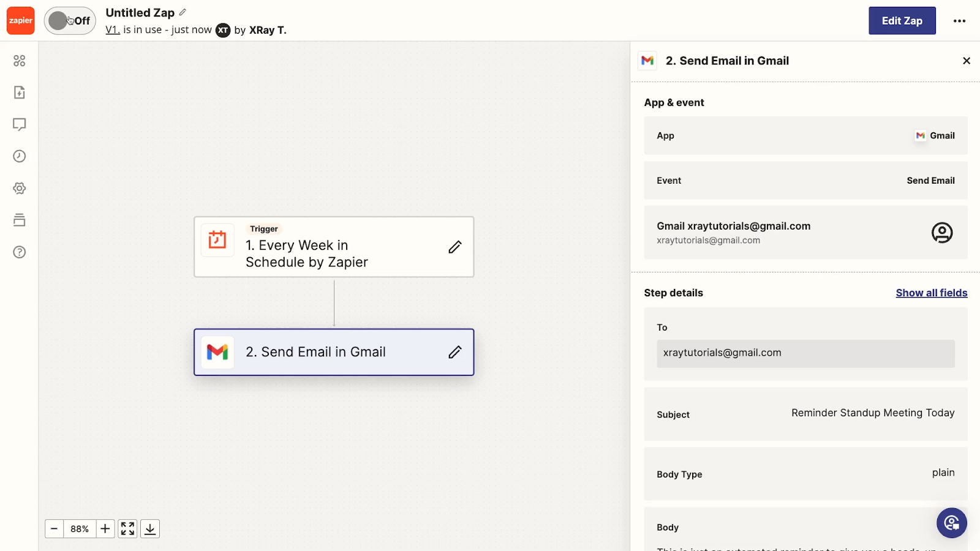
Task: Open the V1. version link
Action: (113, 30)
